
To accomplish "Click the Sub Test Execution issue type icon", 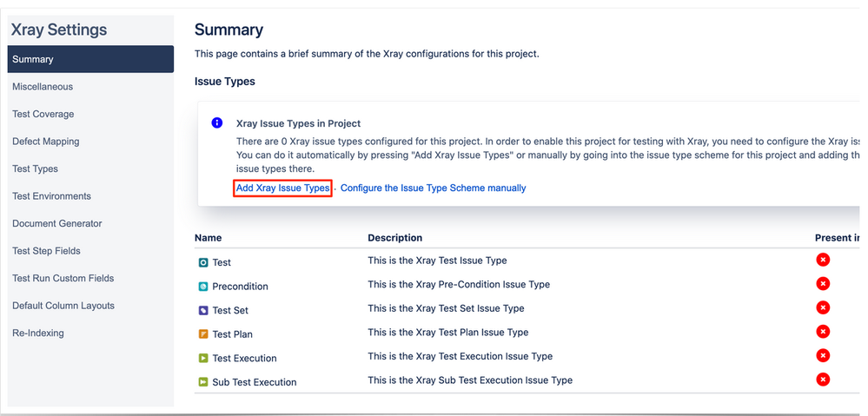I will point(203,382).
